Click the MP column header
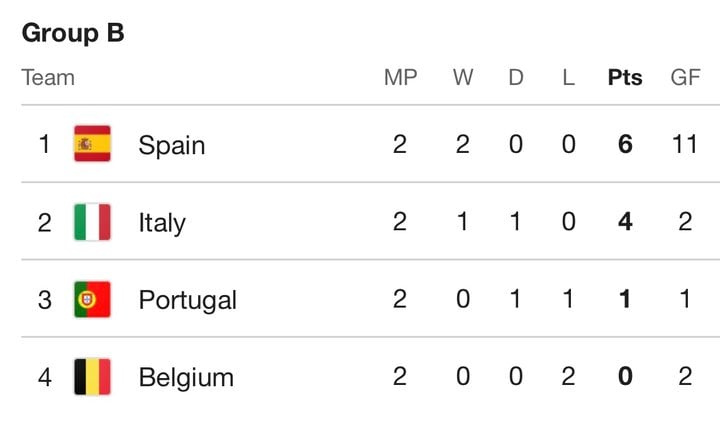The height and width of the screenshot is (431, 720). (x=400, y=77)
